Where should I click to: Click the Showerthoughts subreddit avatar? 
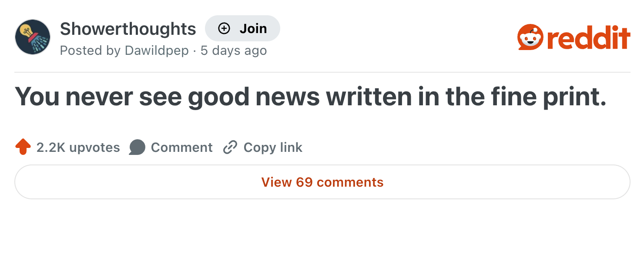33,37
